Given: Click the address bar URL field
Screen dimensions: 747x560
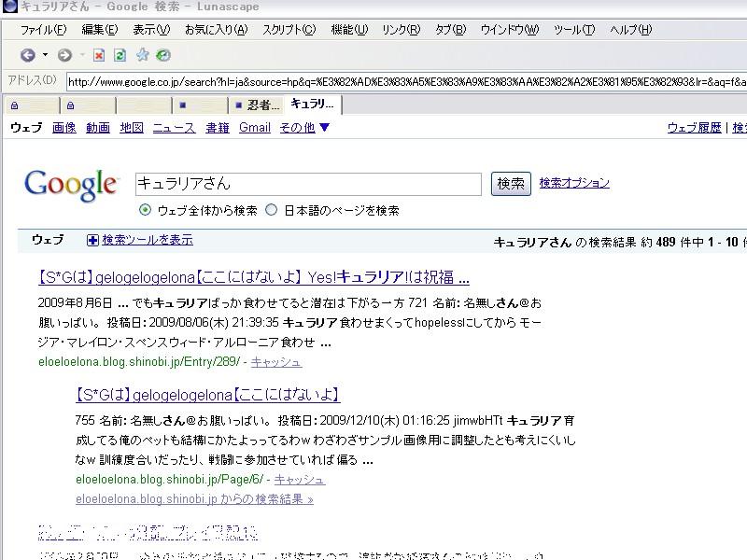Looking at the screenshot, I should pos(406,82).
